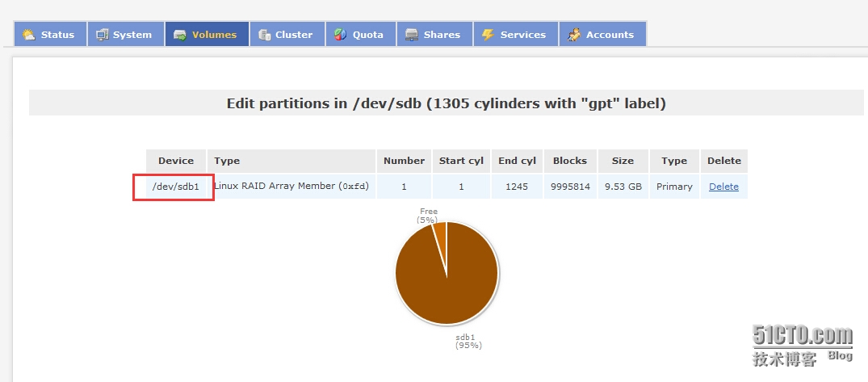This screenshot has width=868, height=382.
Task: Click the Number column header
Action: pyautogui.click(x=404, y=161)
